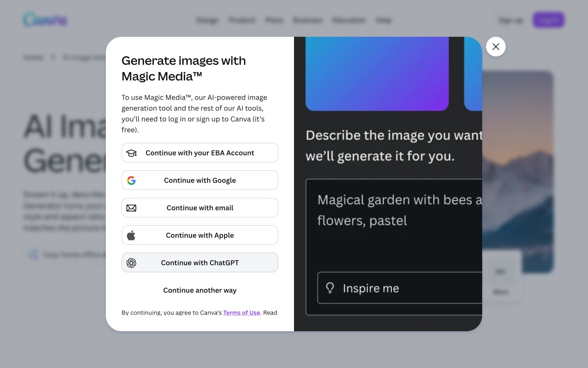Open Canva's Terms of Use link
The width and height of the screenshot is (588, 368).
point(242,313)
